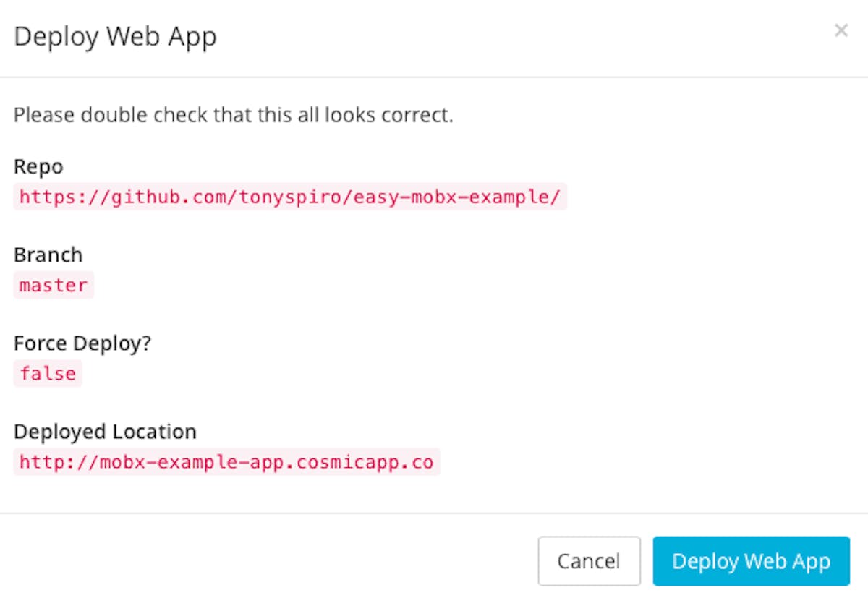
Task: Select the GitHub repo URL text
Action: [x=290, y=197]
